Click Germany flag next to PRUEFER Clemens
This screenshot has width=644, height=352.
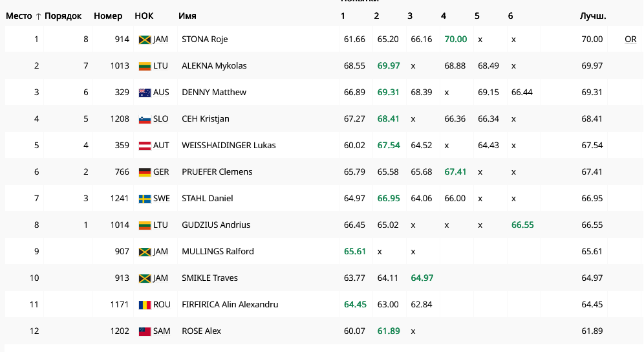click(144, 172)
